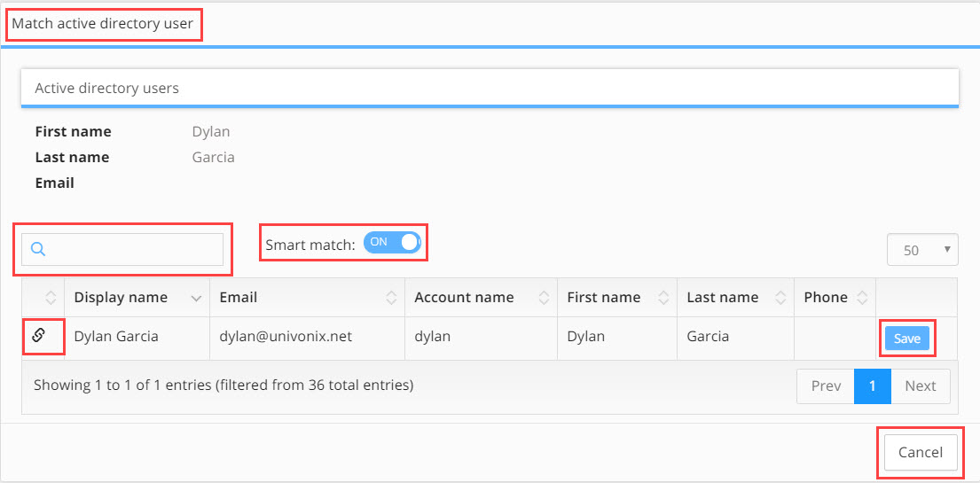Click the Active directory users panel header
The height and width of the screenshot is (483, 980).
pyautogui.click(x=490, y=89)
